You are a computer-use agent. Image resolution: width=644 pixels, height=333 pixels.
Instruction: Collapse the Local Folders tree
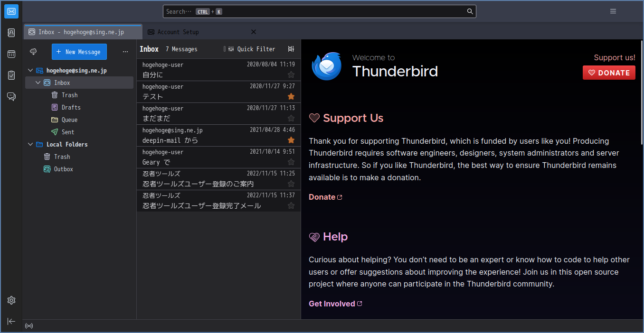click(30, 144)
